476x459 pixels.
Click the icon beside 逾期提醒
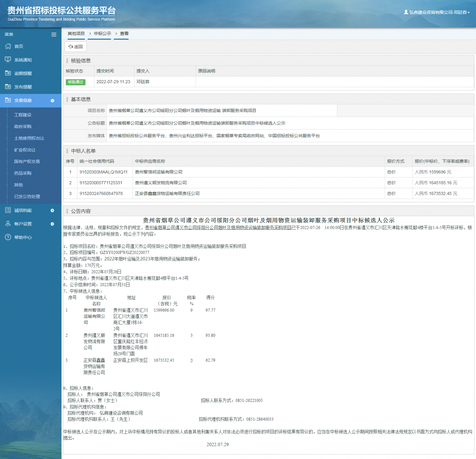tap(8, 73)
